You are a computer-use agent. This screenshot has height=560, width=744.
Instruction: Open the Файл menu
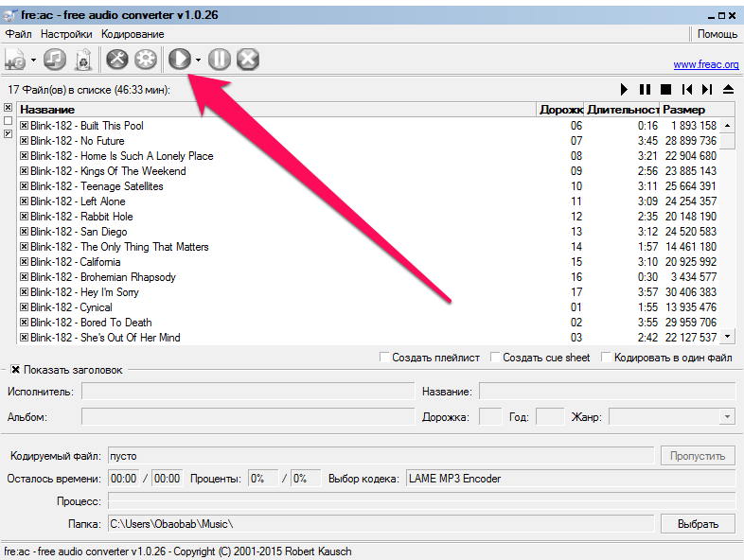(x=18, y=34)
